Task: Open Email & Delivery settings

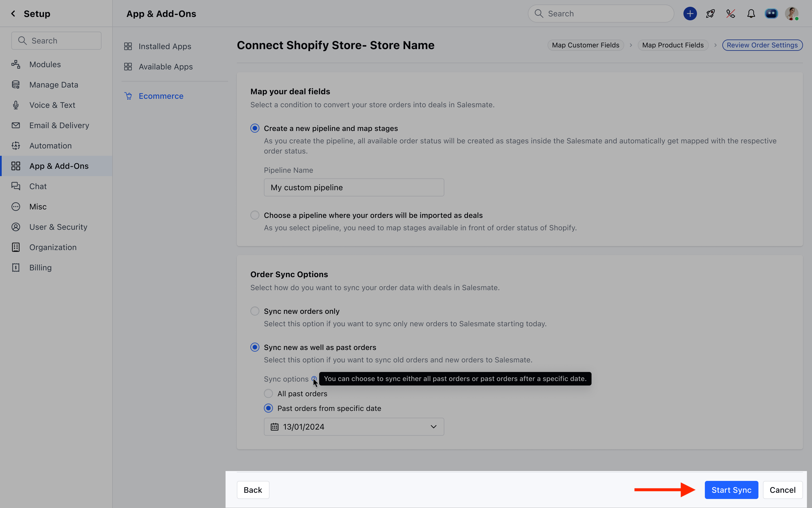Action: click(x=59, y=125)
